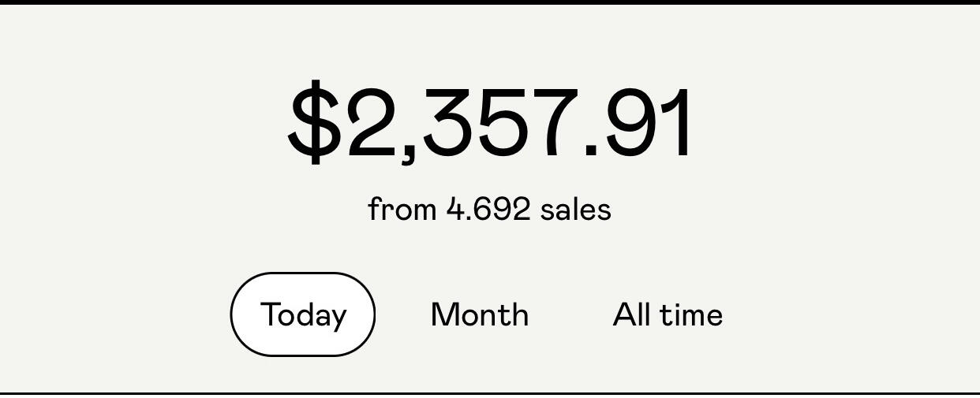Click the 'from 4.692 sales' subtitle
The image size is (980, 398).
click(x=490, y=210)
